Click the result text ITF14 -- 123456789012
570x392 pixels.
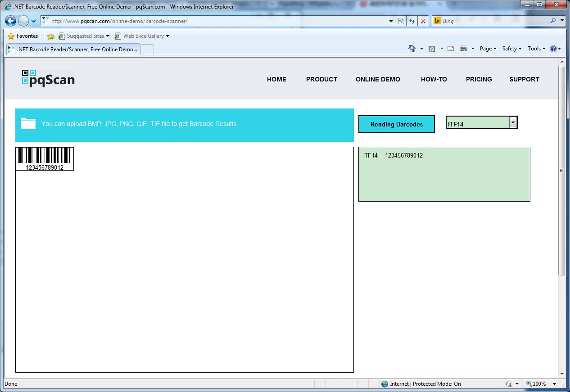pyautogui.click(x=393, y=156)
